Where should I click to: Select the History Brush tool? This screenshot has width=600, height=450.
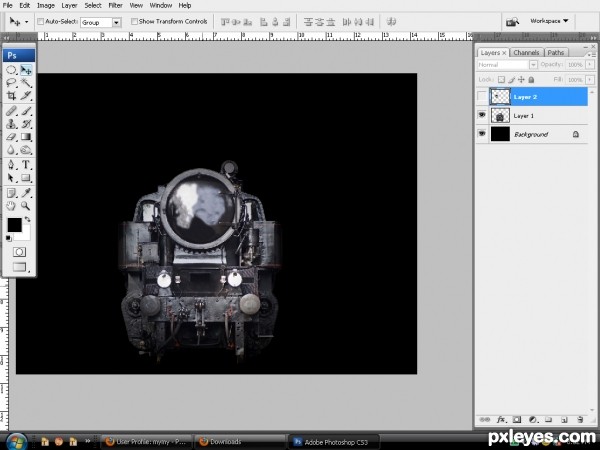pyautogui.click(x=26, y=124)
